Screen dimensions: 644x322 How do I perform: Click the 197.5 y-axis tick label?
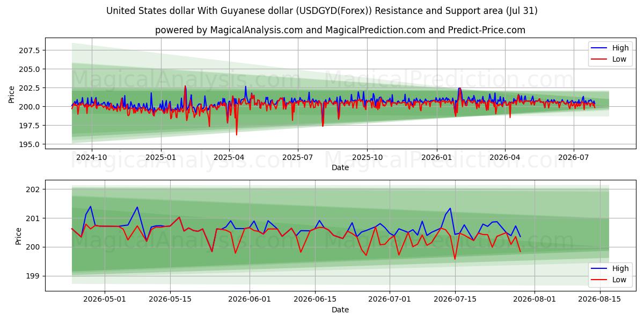[30, 126]
